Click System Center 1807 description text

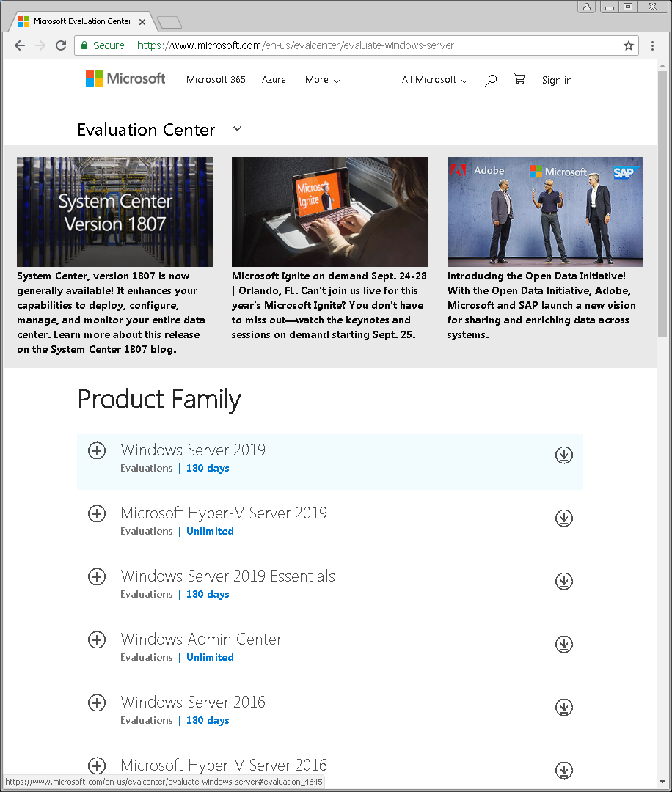pos(112,312)
